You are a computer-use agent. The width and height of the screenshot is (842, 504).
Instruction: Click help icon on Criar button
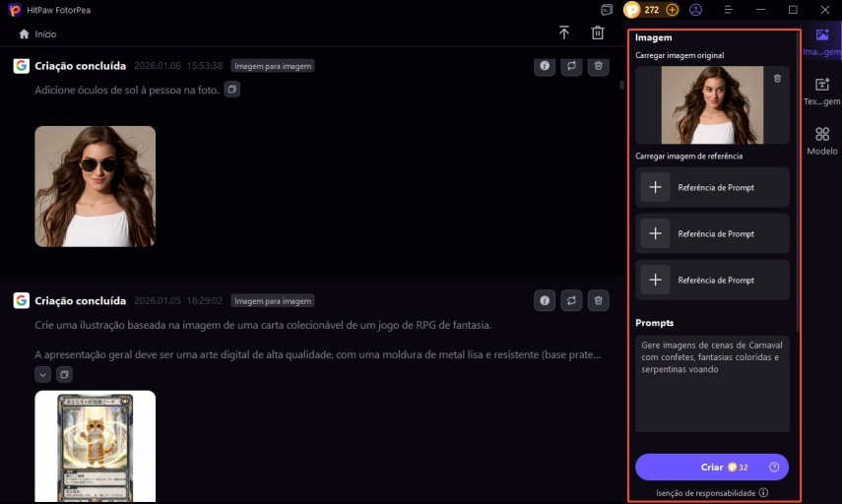pyautogui.click(x=774, y=467)
